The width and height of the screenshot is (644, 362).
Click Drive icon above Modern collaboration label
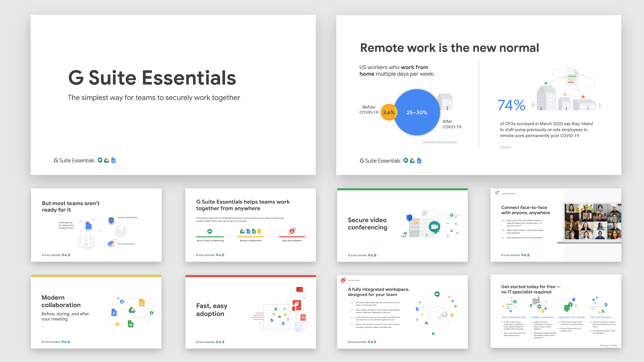[242, 231]
